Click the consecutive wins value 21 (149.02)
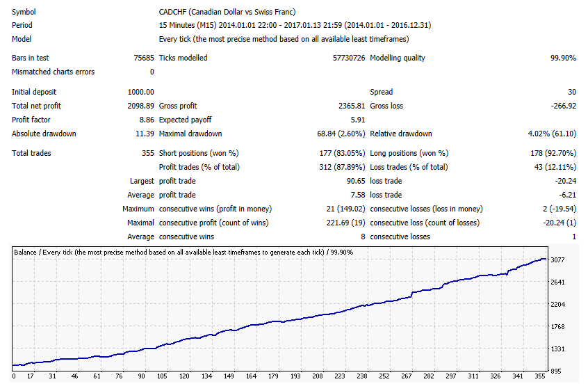 (x=345, y=209)
